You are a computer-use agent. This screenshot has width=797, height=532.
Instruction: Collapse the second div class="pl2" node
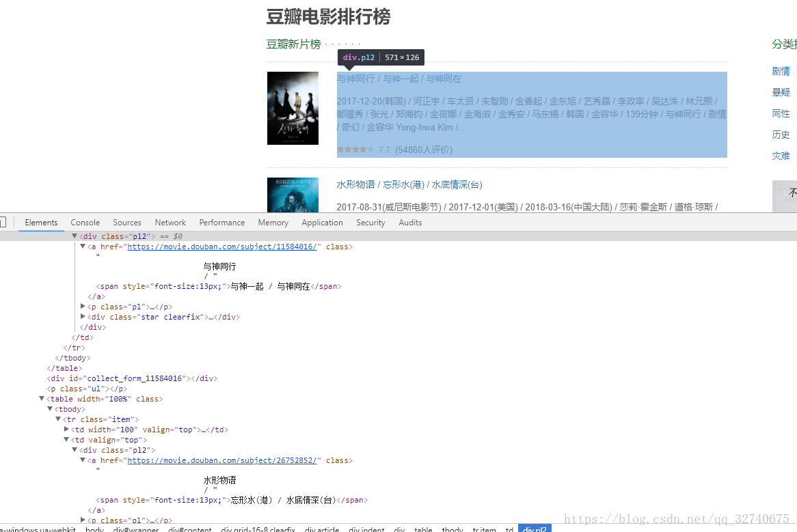75,450
